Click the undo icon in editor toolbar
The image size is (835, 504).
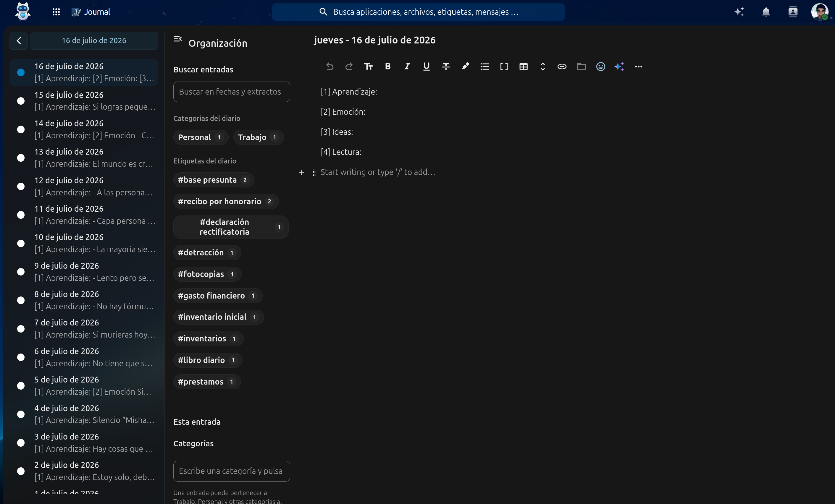pyautogui.click(x=330, y=67)
